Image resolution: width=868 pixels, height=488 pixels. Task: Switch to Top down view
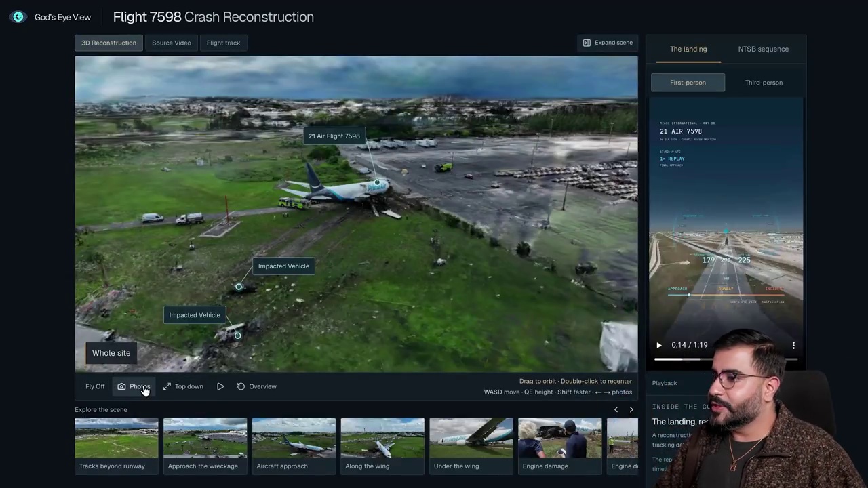point(183,386)
